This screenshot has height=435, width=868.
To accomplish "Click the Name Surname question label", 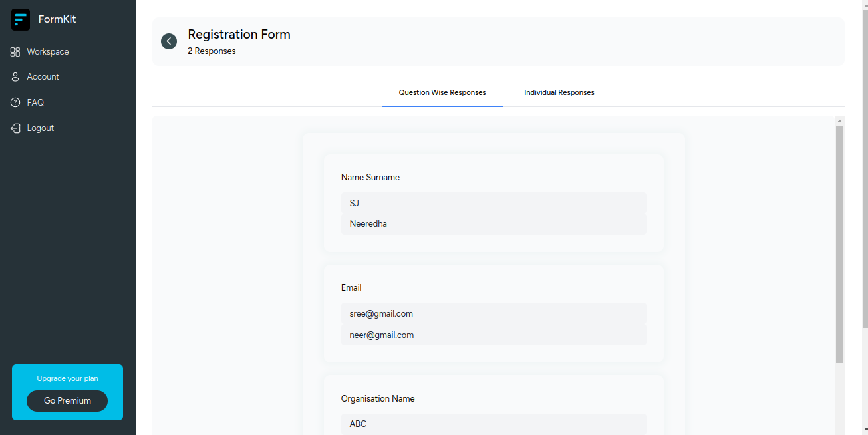I will point(370,178).
